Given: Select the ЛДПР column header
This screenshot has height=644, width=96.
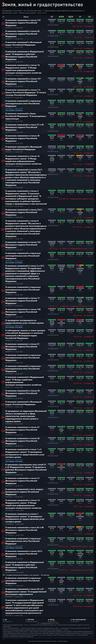Looking at the screenshot, I should coord(71,17).
